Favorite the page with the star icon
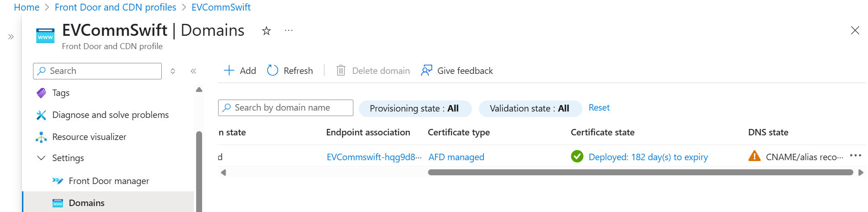The width and height of the screenshot is (868, 212). tap(266, 31)
